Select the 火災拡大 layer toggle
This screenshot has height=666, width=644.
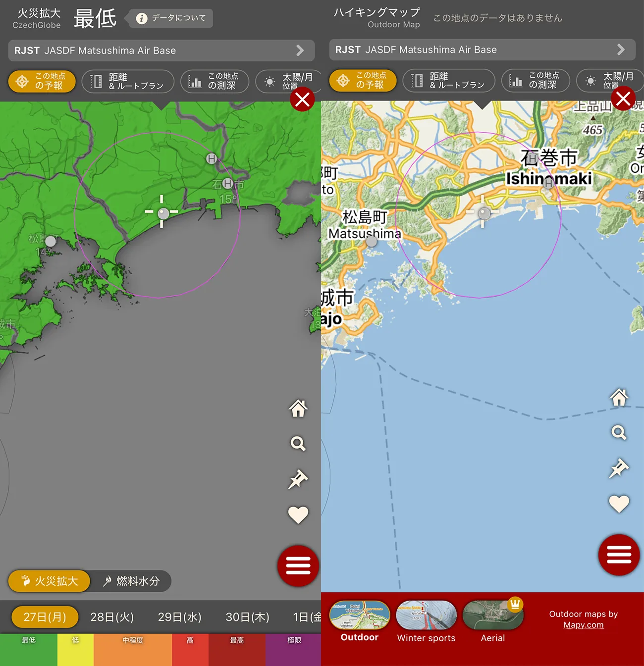pos(50,581)
